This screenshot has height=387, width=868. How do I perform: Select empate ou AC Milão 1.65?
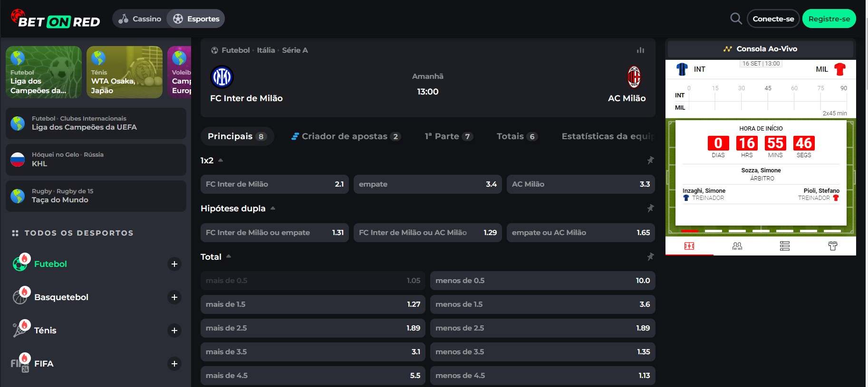tap(581, 233)
